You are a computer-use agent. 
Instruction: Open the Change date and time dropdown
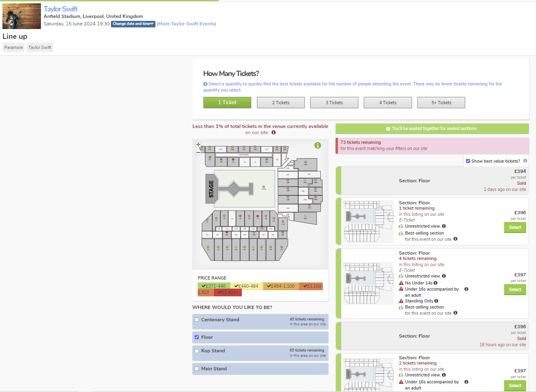point(133,24)
